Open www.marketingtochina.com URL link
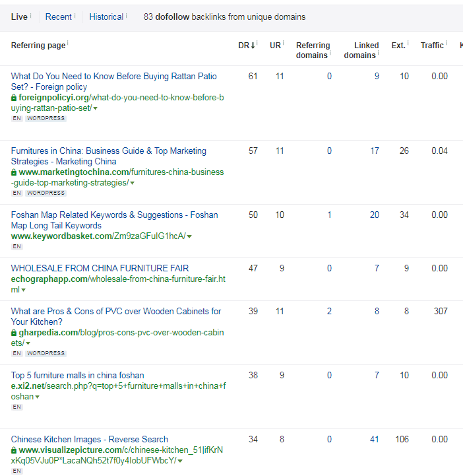Viewport: 463px width, 476px height. (x=117, y=178)
